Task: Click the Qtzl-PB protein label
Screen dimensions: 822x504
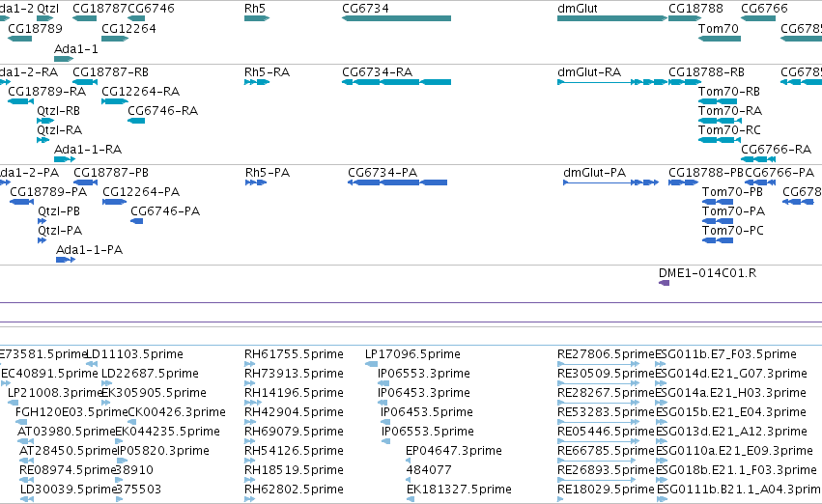Action: [59, 211]
